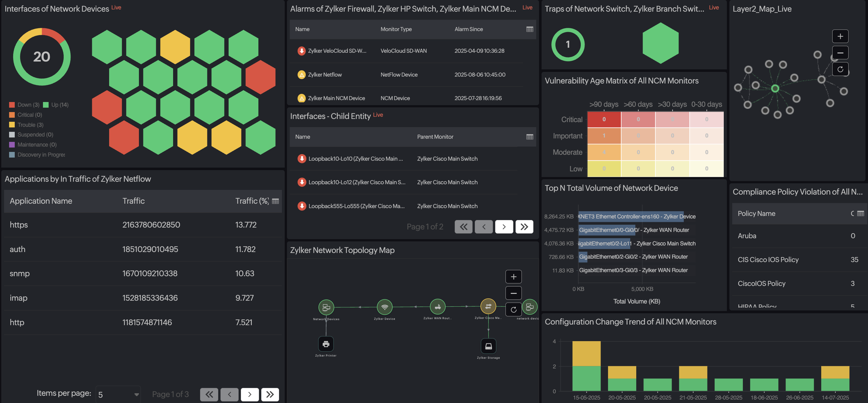Go to next page in Interfaces - Child Entity
This screenshot has height=403, width=868.
click(x=504, y=226)
